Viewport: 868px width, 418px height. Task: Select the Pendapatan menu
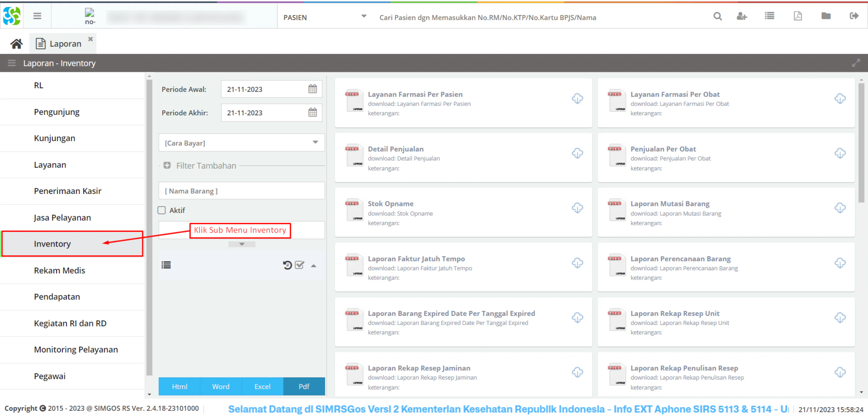coord(72,297)
